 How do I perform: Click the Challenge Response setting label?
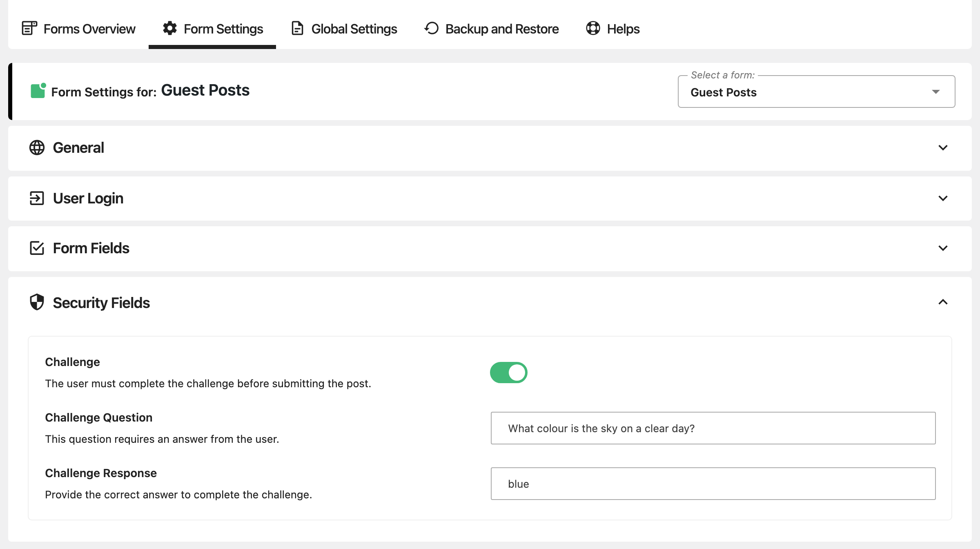101,473
